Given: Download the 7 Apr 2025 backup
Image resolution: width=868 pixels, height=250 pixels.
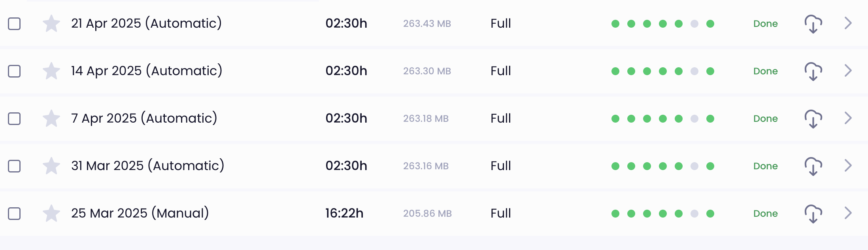Looking at the screenshot, I should (x=813, y=119).
